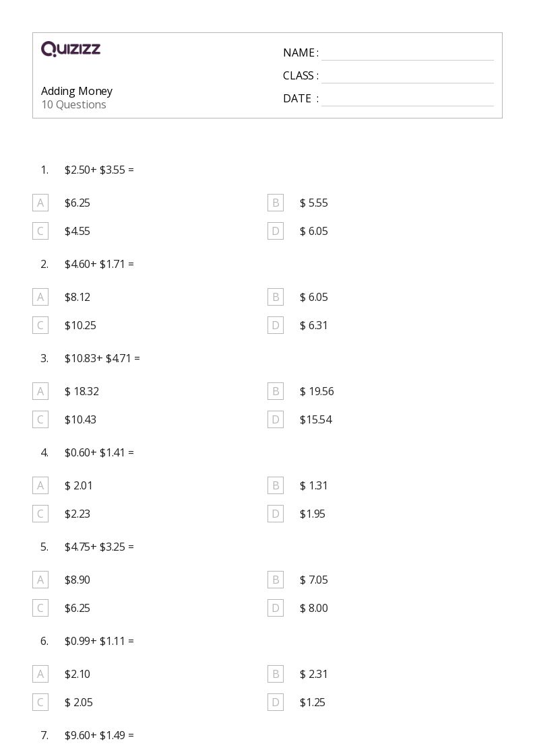Viewport: 535px width, 756px height.
Task: Choose answer D $15.54 for question 3
Action: [x=276, y=419]
